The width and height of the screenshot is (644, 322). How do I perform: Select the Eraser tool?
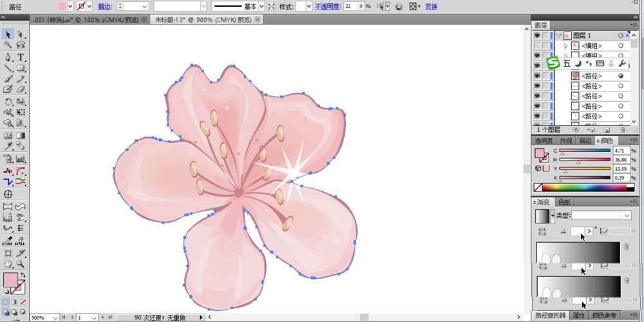point(21,89)
